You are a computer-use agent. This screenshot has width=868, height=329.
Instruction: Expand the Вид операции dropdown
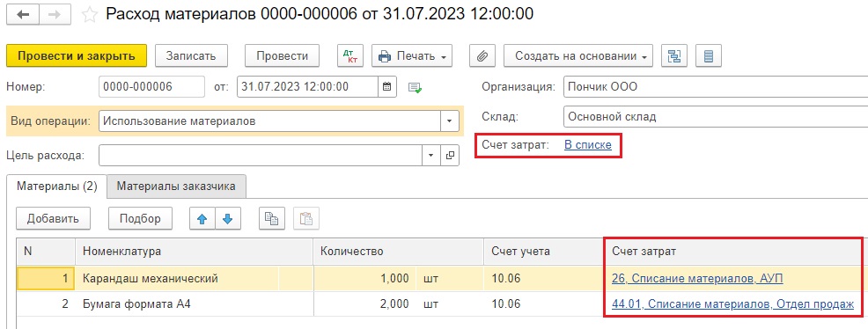tap(450, 121)
